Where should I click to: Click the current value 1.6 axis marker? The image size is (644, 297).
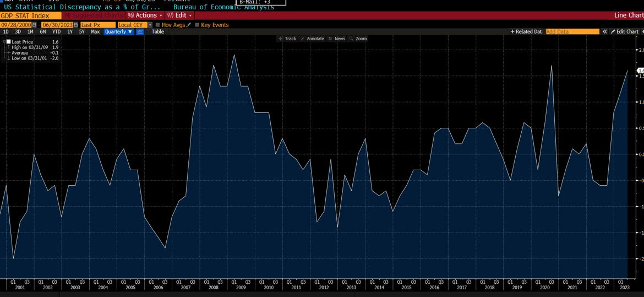click(640, 71)
